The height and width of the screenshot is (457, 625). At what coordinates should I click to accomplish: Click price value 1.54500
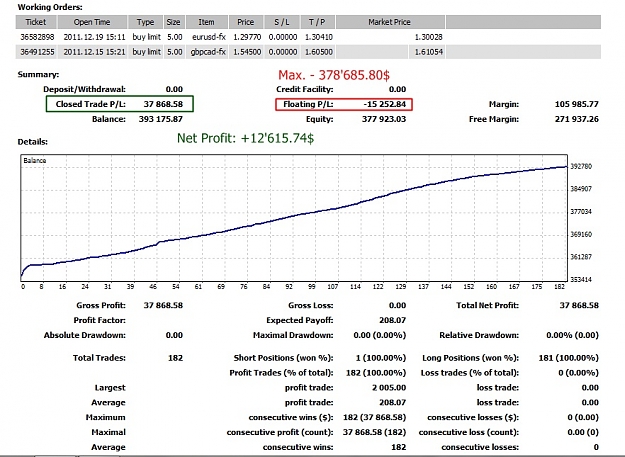[247, 52]
